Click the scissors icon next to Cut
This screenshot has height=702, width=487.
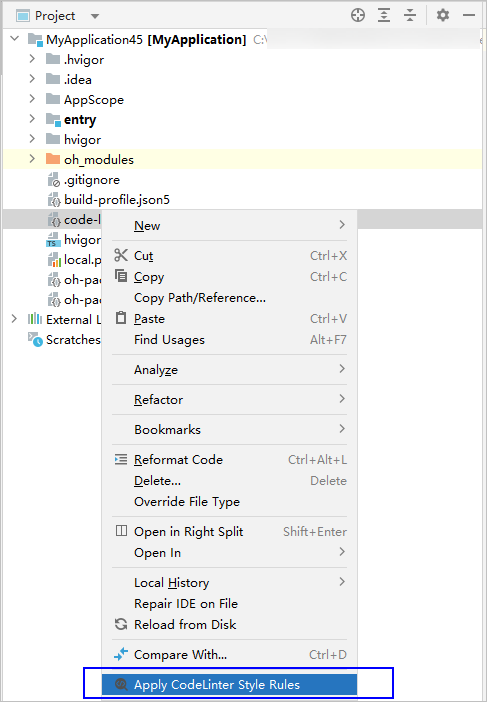[121, 255]
